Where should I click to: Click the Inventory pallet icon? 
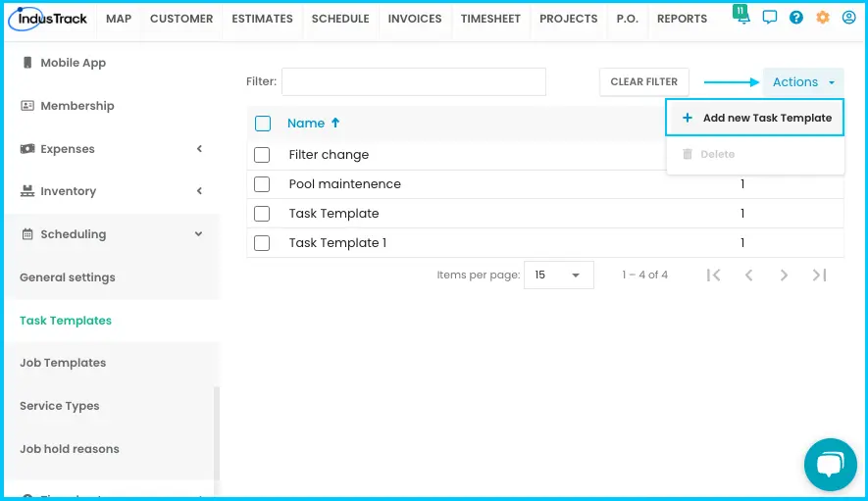pyautogui.click(x=27, y=191)
